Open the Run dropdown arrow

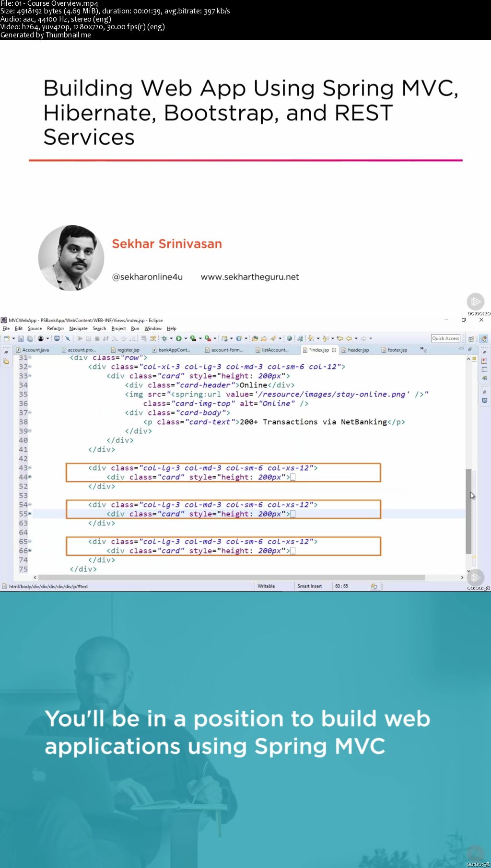186,338
